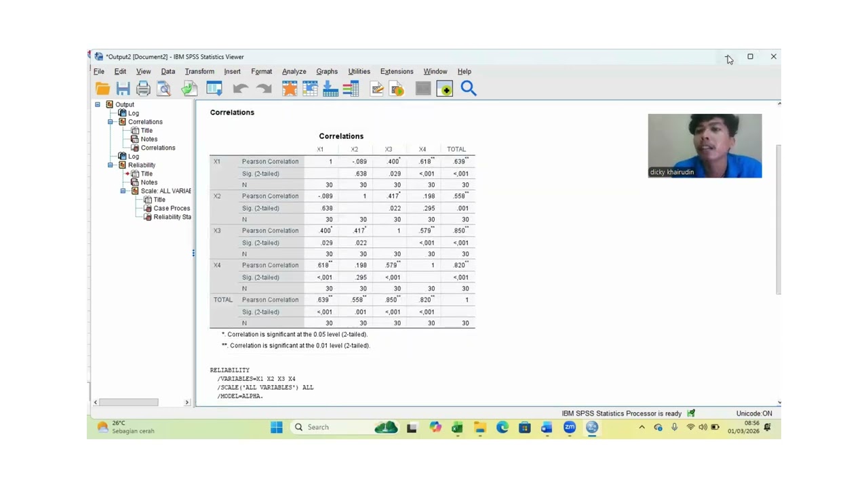The height and width of the screenshot is (488, 868).
Task: Click the output pane vertical scrollbar
Action: [x=778, y=219]
